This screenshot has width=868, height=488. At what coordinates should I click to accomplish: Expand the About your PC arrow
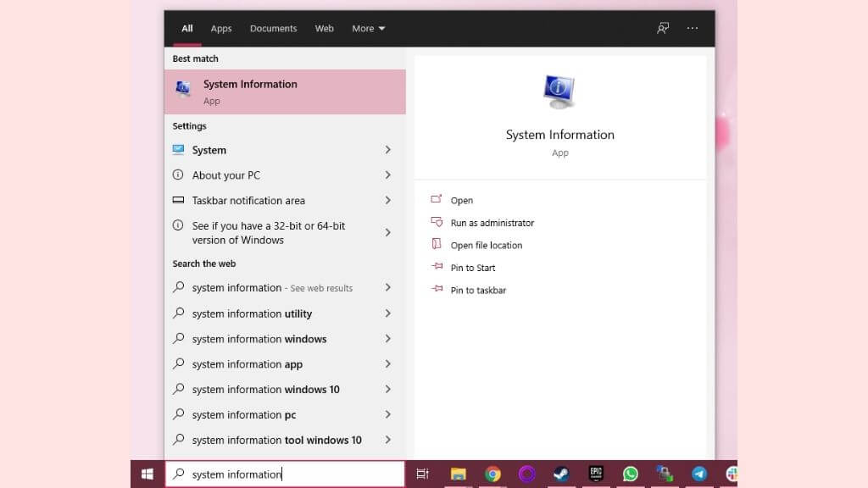coord(387,175)
